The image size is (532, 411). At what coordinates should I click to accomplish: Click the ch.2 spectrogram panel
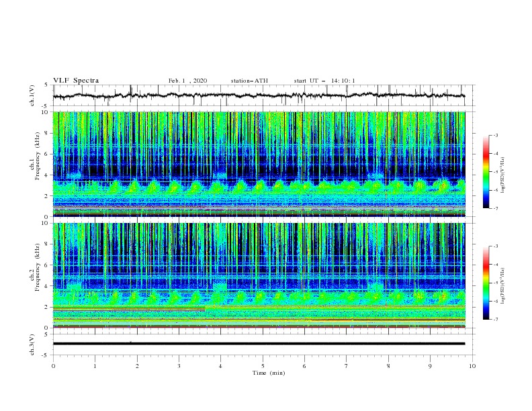tap(259, 275)
